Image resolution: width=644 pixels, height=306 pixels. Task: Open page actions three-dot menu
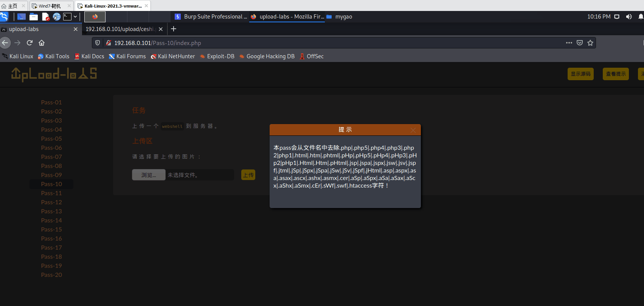[x=569, y=43]
